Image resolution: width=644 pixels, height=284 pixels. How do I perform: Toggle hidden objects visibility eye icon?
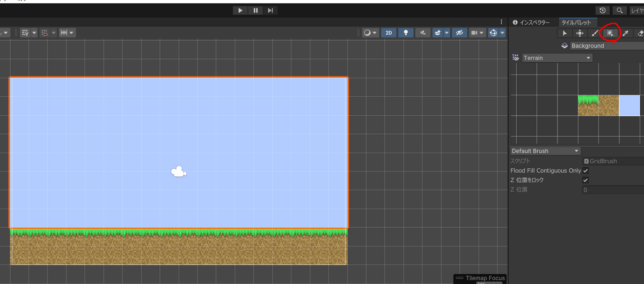coord(459,33)
